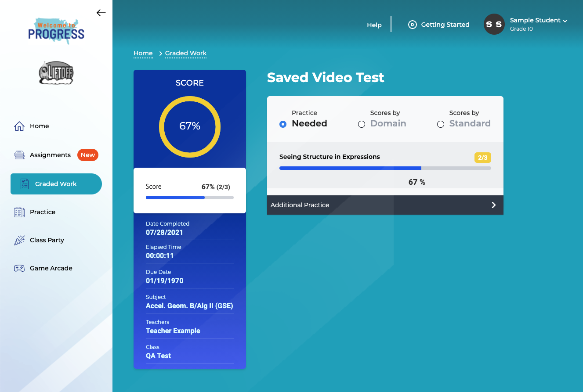Launch the Game Arcade
The image size is (583, 392).
click(x=19, y=268)
